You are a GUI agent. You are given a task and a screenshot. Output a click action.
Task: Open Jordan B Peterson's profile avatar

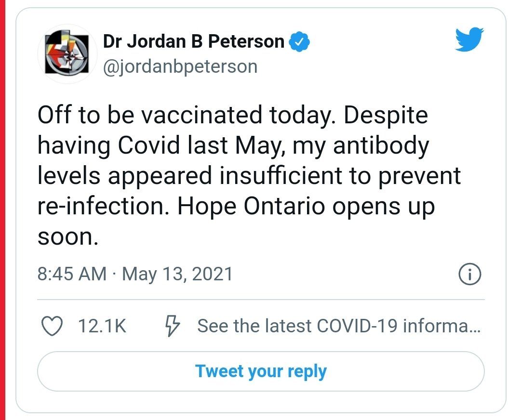click(64, 54)
